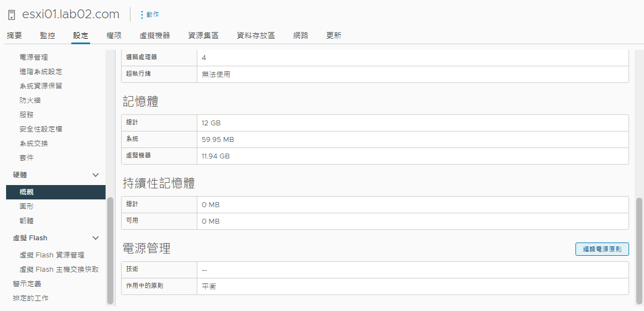This screenshot has height=311, width=644.
Task: Open the 虛擬機器 tab
Action: [x=155, y=35]
